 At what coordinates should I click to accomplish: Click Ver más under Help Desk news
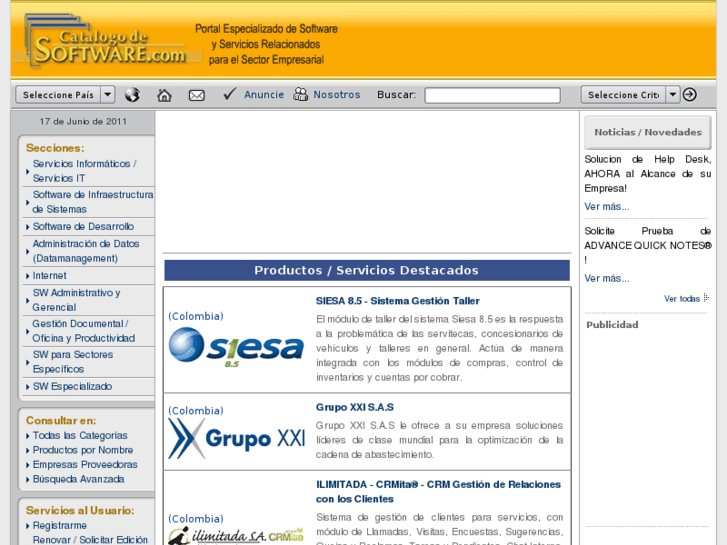click(606, 206)
